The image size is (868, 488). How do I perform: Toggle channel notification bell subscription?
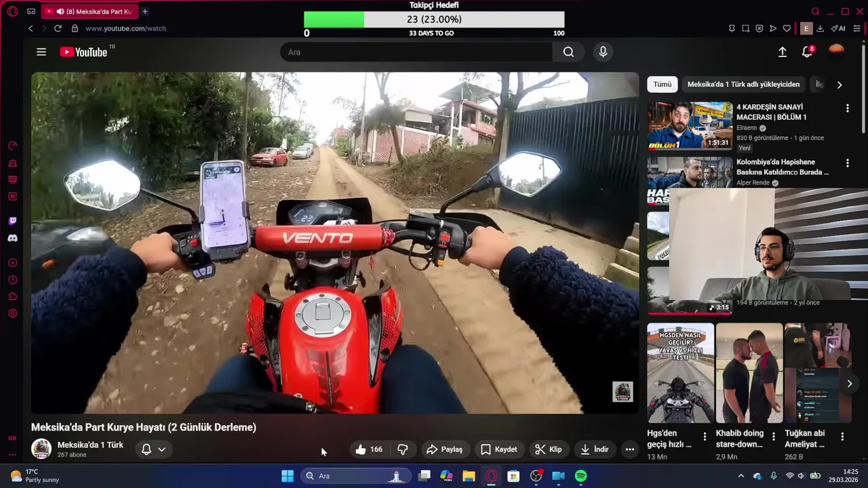coord(146,449)
